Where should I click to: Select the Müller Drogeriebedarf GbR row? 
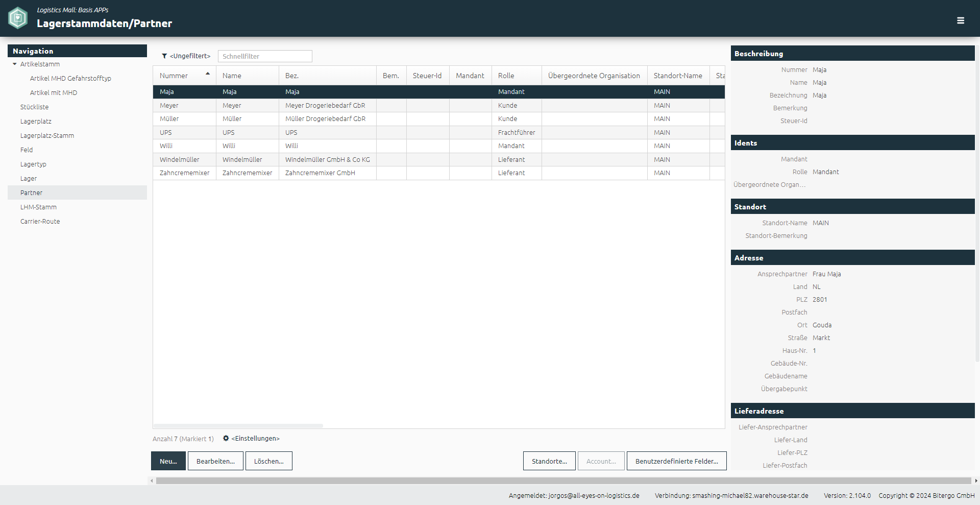click(439, 119)
